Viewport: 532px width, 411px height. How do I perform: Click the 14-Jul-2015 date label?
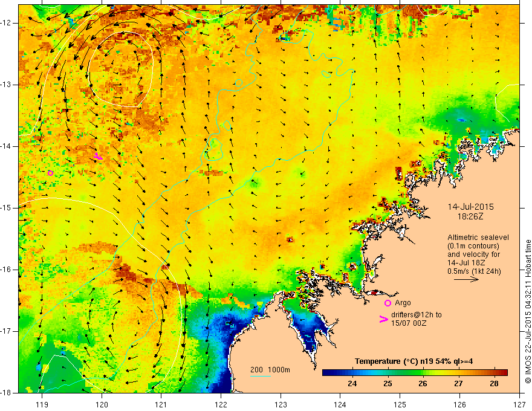tap(470, 207)
